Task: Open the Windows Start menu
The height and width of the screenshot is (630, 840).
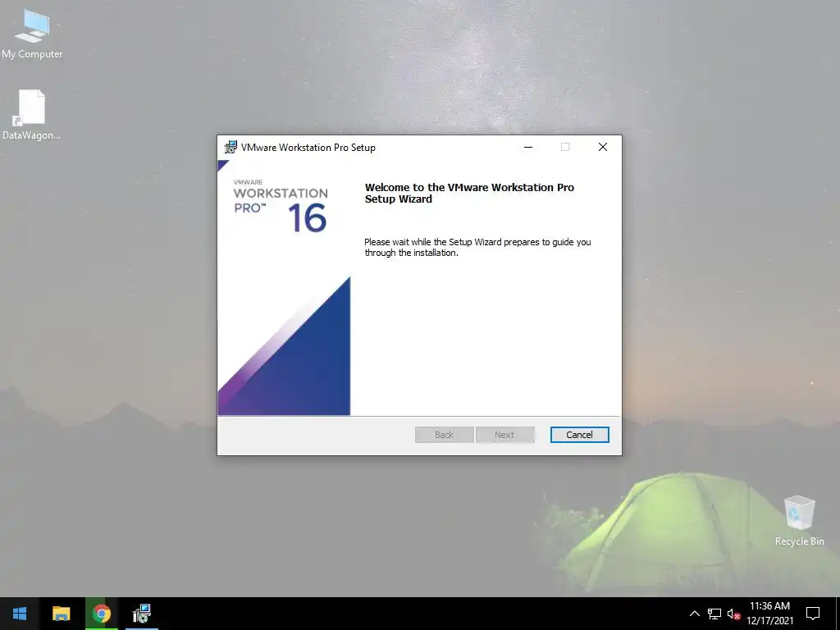Action: 20,614
